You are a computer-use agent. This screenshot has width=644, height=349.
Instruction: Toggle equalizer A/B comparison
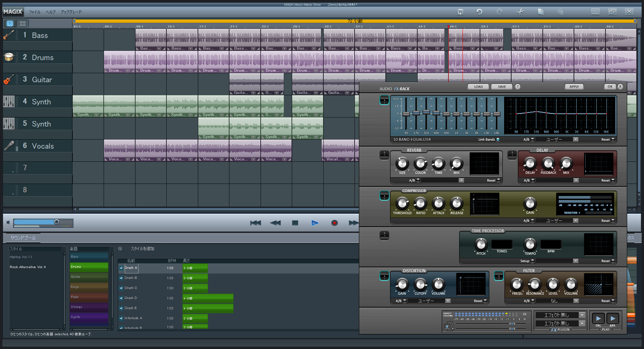coord(532,140)
